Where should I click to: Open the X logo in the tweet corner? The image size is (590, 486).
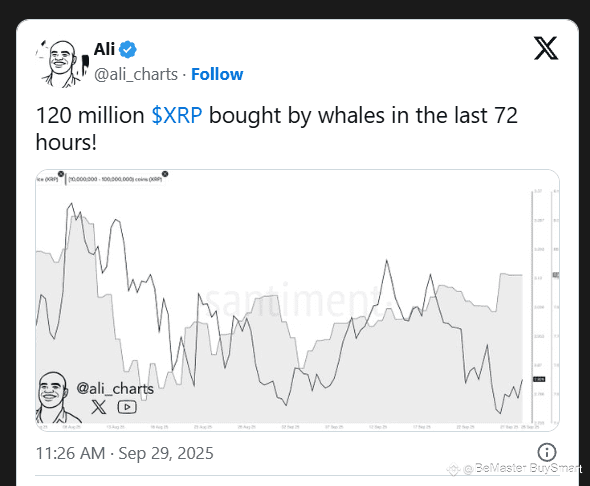(x=546, y=48)
